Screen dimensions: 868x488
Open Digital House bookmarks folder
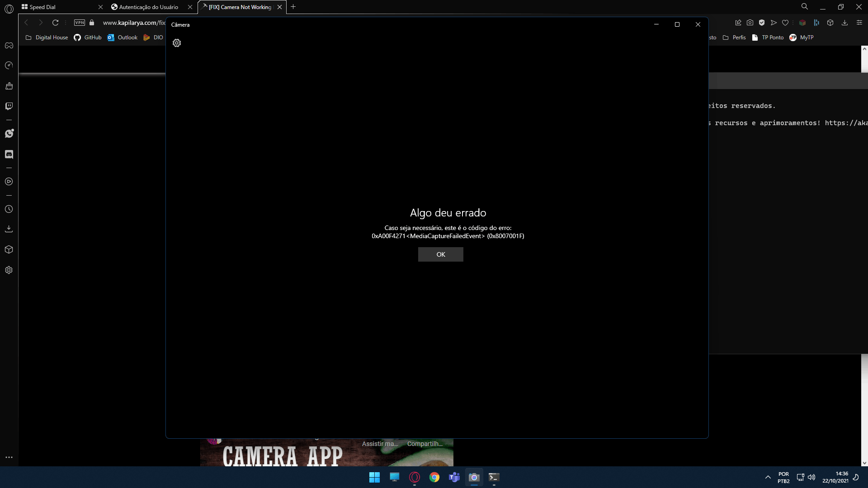pos(47,38)
